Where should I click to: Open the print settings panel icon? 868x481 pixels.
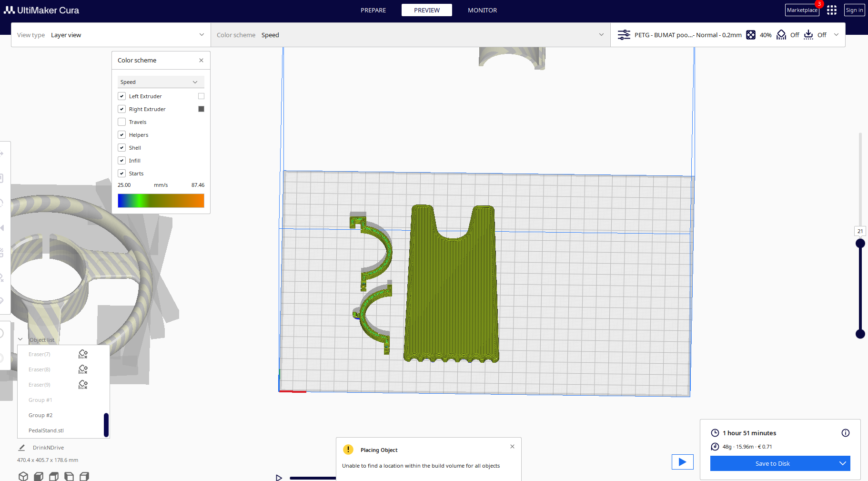pos(624,34)
